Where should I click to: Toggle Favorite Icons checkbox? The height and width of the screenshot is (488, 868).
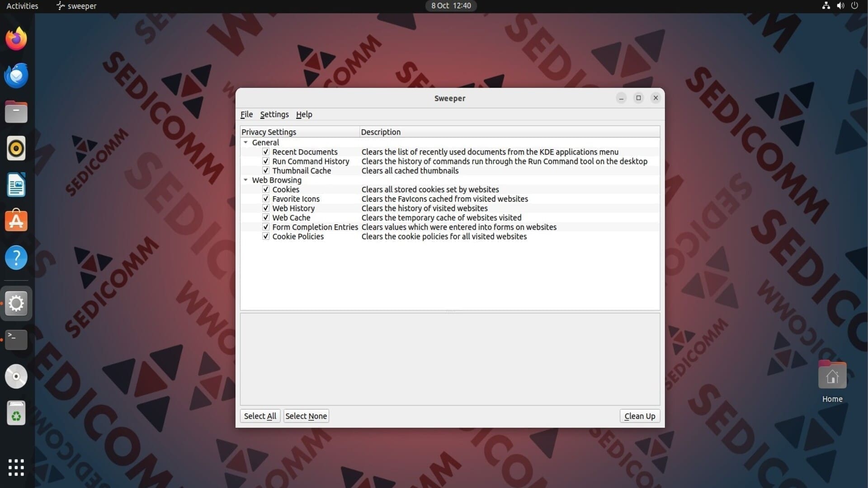266,199
